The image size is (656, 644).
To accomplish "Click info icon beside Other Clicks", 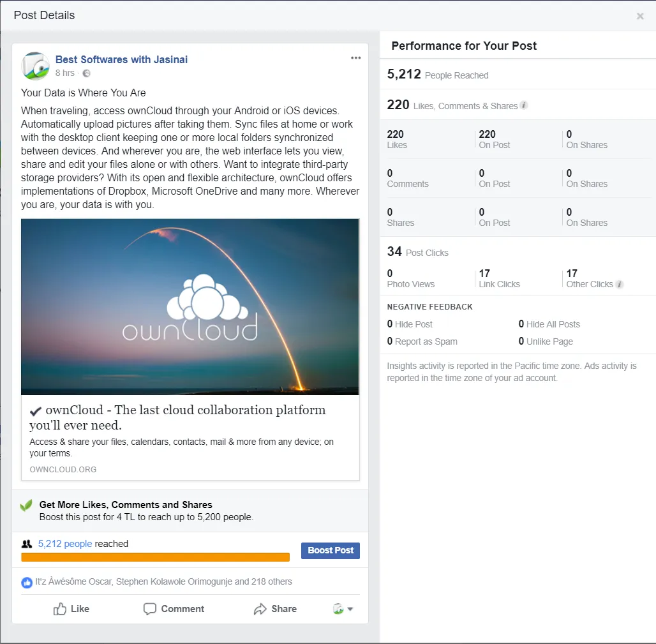I will [620, 284].
